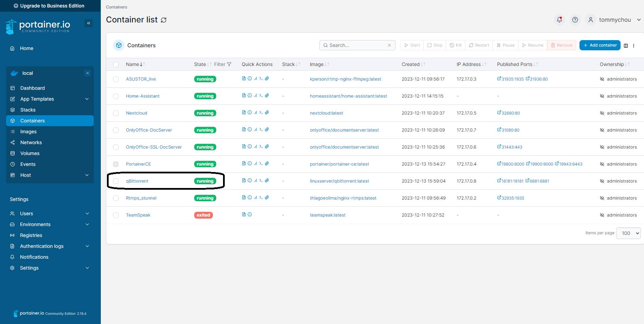The height and width of the screenshot is (324, 644).
Task: Change items per page dropdown
Action: [x=628, y=233]
